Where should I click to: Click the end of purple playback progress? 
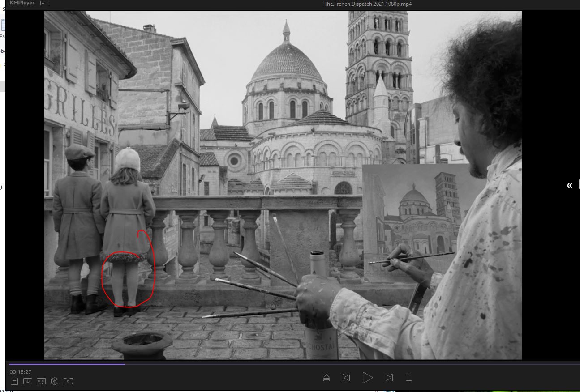[x=124, y=364]
